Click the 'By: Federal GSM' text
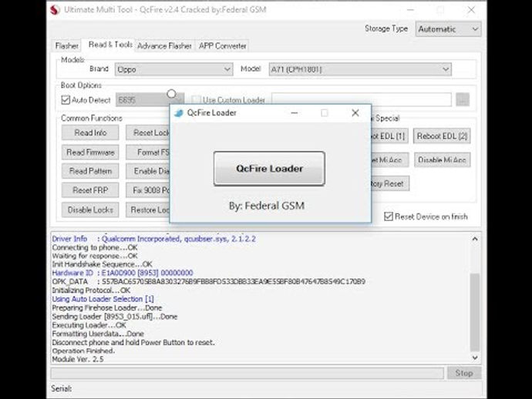Viewport: 532px width, 399px height. 267,206
